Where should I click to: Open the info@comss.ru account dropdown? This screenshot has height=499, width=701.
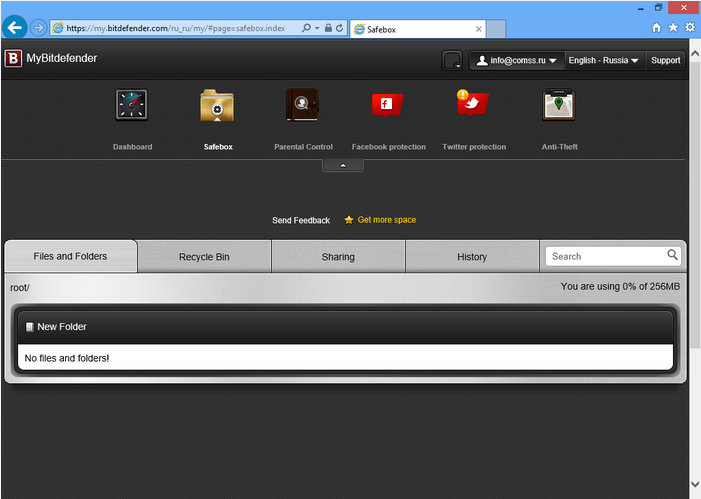pos(516,60)
